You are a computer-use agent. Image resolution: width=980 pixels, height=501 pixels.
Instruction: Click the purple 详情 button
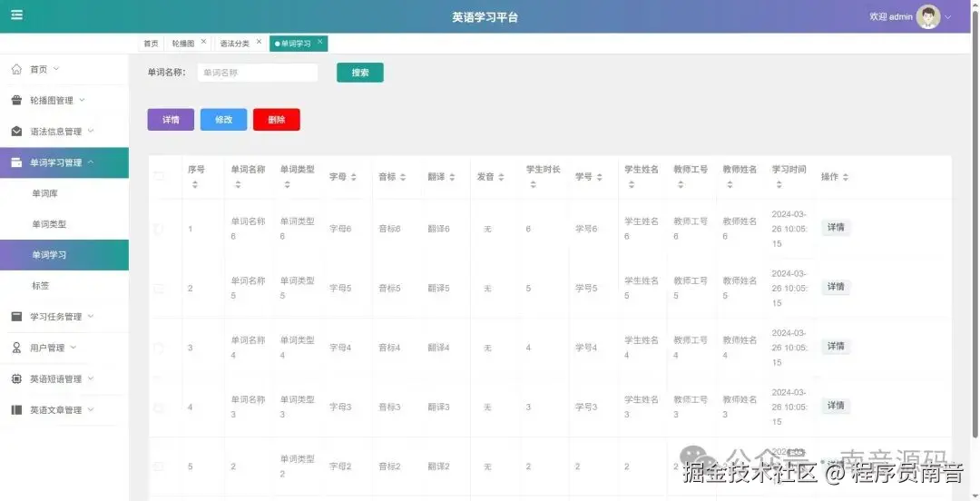click(171, 120)
